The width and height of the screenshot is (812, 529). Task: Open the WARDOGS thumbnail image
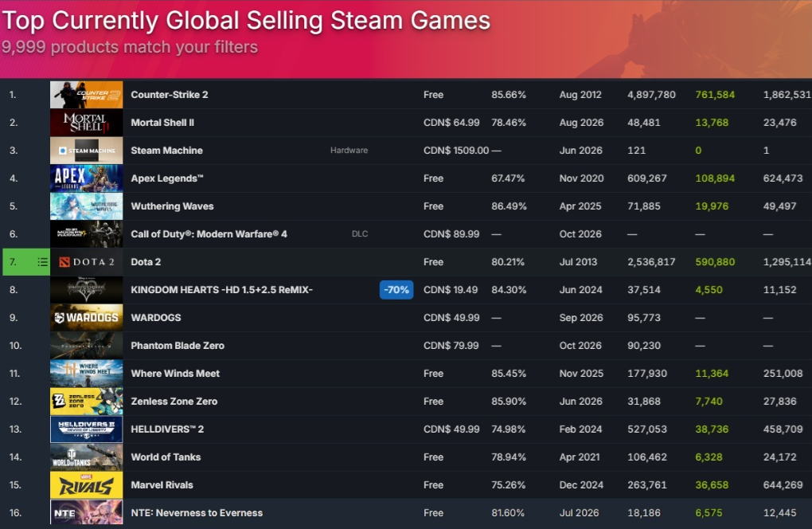pos(87,318)
